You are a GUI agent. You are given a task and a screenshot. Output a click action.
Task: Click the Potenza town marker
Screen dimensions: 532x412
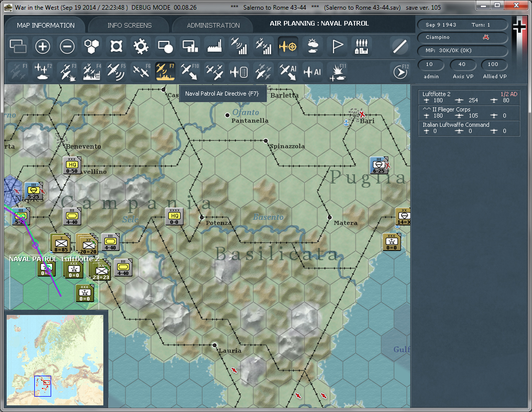pos(202,217)
